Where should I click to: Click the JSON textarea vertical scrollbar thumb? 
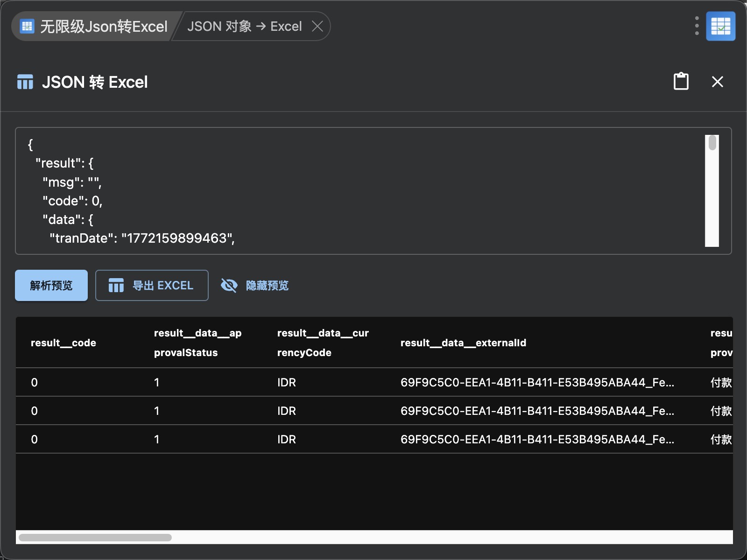[712, 143]
